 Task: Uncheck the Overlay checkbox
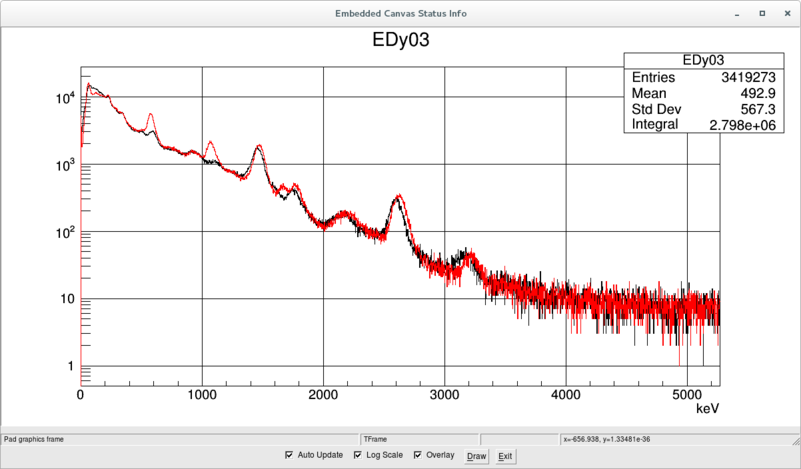tap(418, 455)
